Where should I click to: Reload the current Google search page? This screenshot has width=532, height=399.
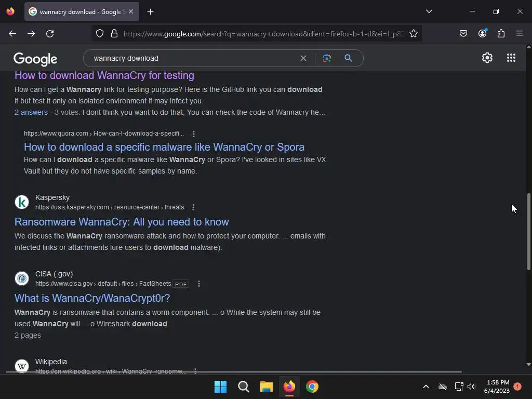(x=50, y=34)
